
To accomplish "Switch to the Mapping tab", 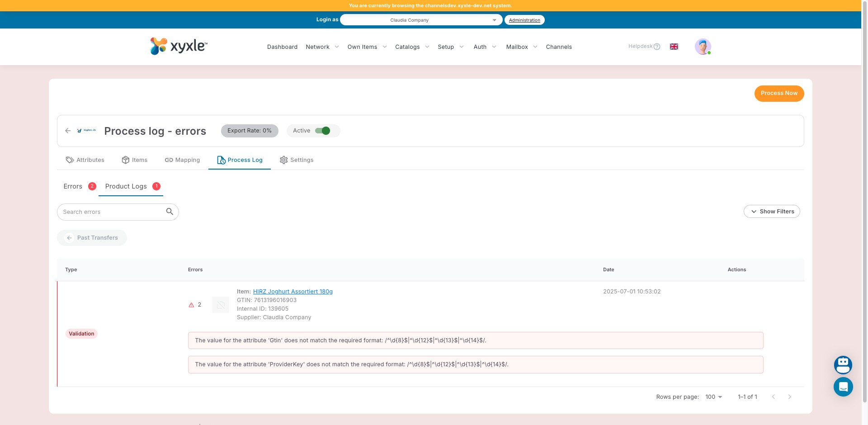I will (x=183, y=160).
